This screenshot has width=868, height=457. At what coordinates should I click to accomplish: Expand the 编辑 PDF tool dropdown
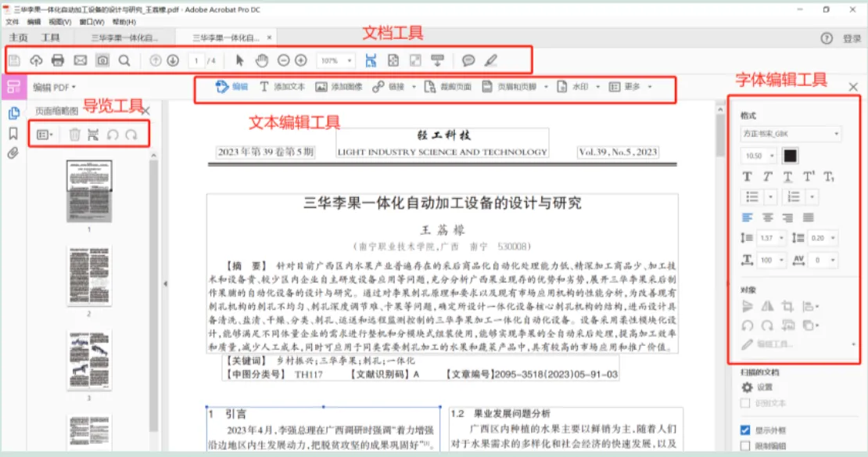tap(54, 87)
